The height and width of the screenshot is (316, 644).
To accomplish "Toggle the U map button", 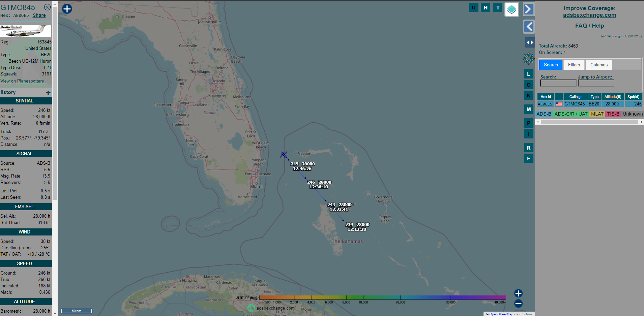I will click(x=473, y=7).
